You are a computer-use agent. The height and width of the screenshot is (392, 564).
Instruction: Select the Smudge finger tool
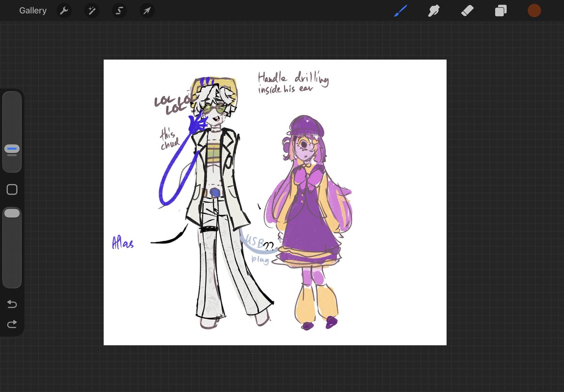[x=434, y=11]
